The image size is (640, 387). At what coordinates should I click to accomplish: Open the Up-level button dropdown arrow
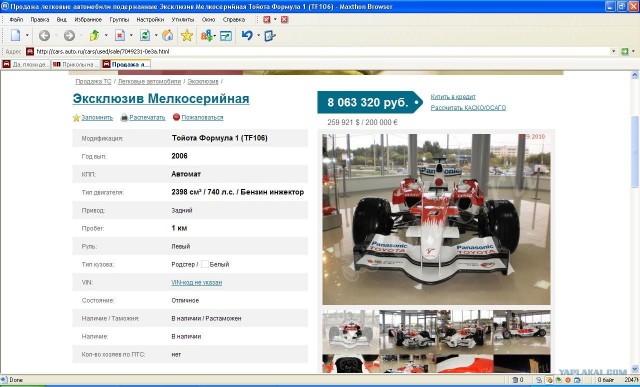pos(106,36)
